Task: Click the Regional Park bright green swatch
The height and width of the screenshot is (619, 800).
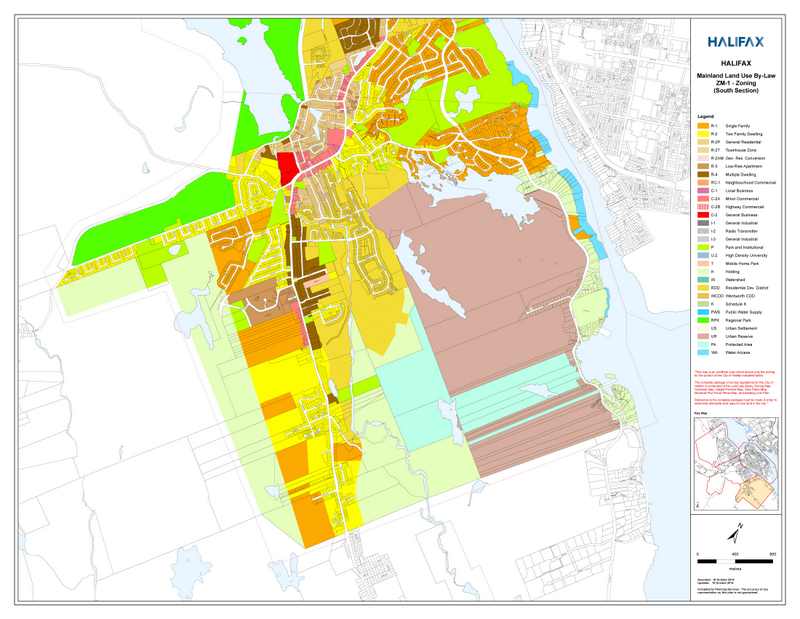Action: click(703, 320)
